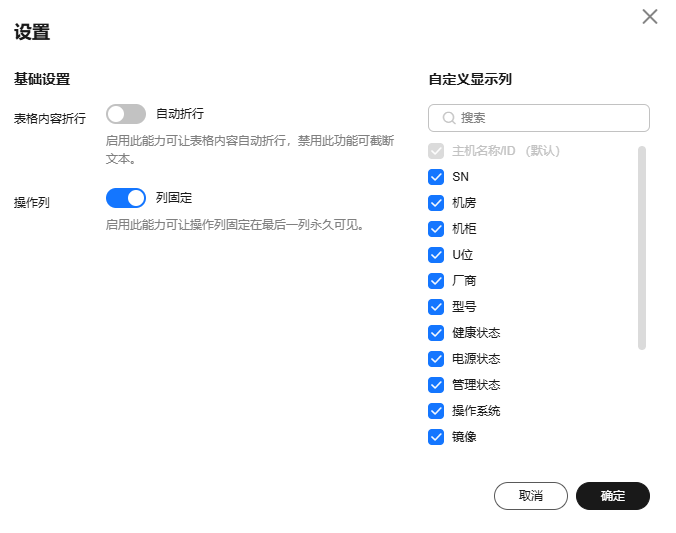Image resolution: width=676 pixels, height=533 pixels.
Task: Click the disabled 主机名称/ID checkbox
Action: (x=436, y=151)
